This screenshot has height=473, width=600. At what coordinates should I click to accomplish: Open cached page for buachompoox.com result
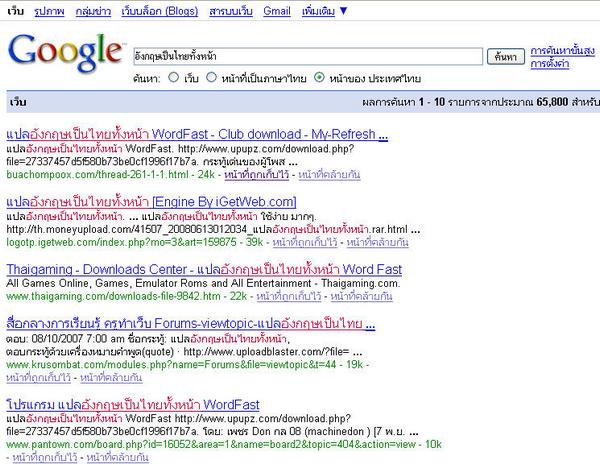pyautogui.click(x=256, y=175)
